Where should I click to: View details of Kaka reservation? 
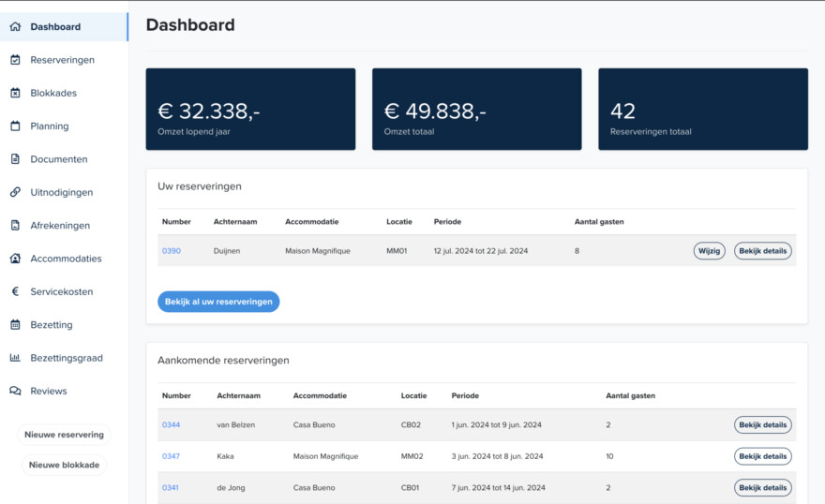point(763,456)
